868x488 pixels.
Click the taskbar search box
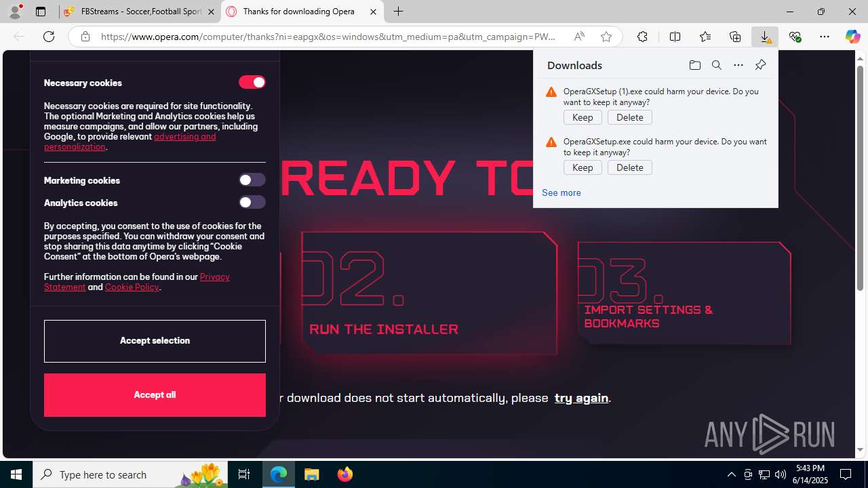pyautogui.click(x=130, y=474)
